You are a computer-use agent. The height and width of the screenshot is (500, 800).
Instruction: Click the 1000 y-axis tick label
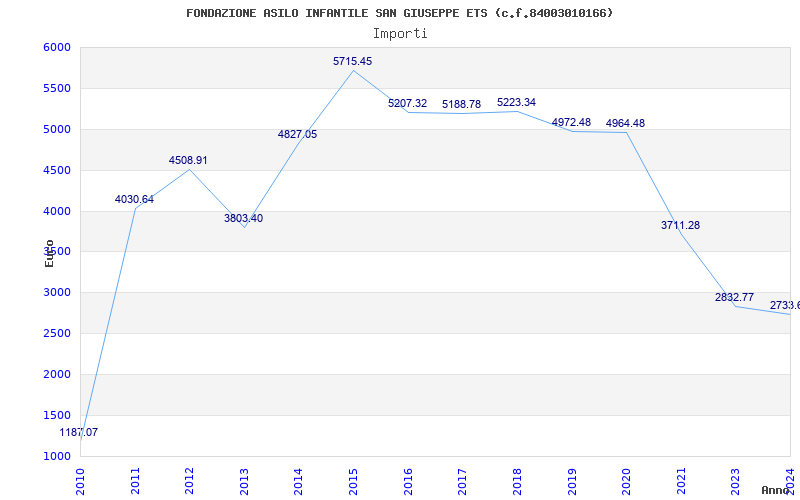[x=57, y=456]
